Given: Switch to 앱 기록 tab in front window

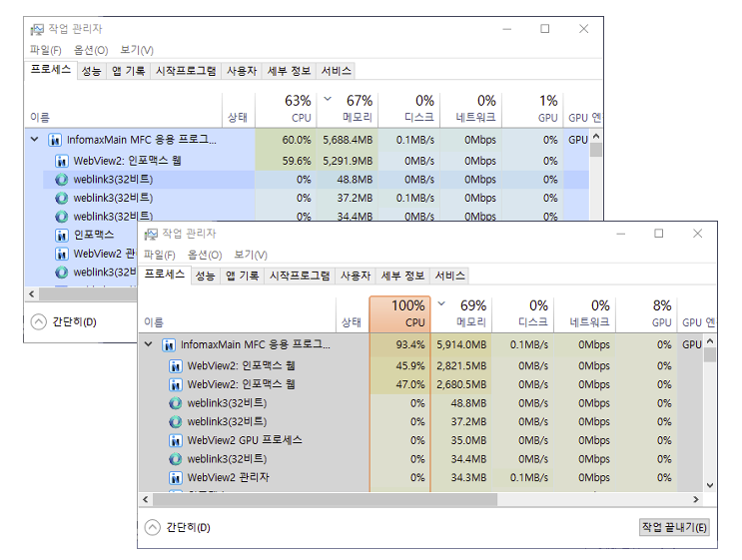Looking at the screenshot, I should coord(243,276).
